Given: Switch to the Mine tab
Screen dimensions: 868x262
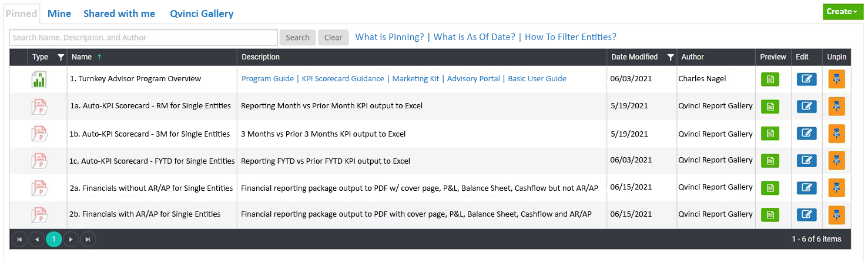Looking at the screenshot, I should pos(59,14).
